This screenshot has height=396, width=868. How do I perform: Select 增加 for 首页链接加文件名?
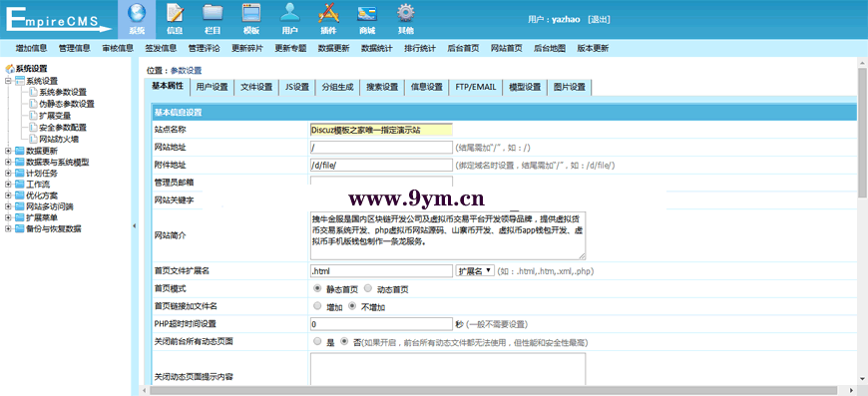pos(317,306)
